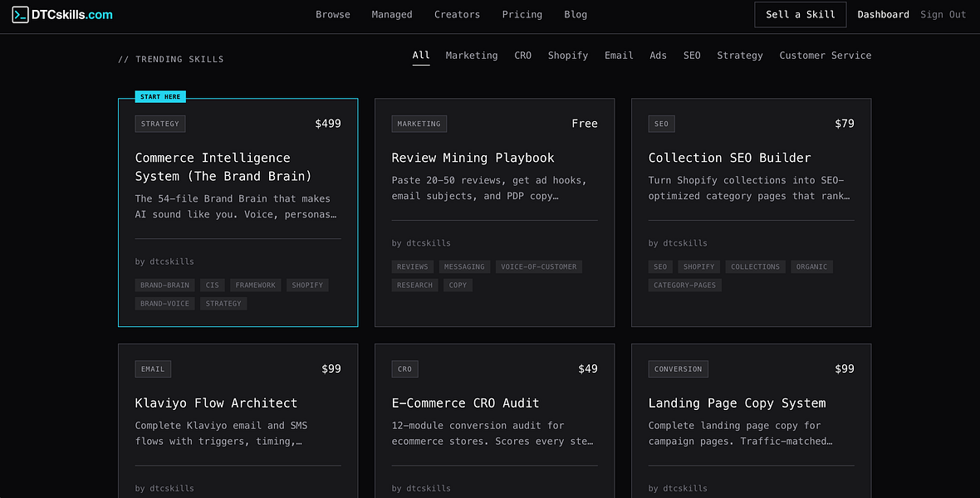Filter skills by Marketing

tap(471, 56)
